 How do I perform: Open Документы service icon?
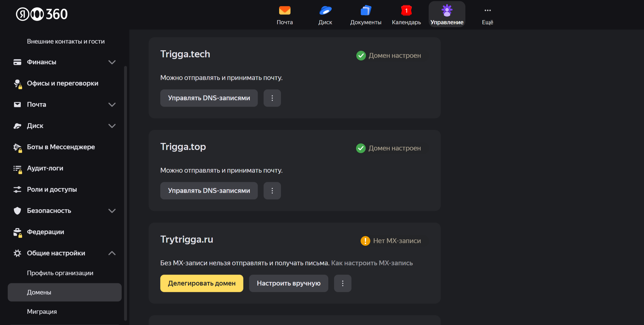tap(366, 10)
